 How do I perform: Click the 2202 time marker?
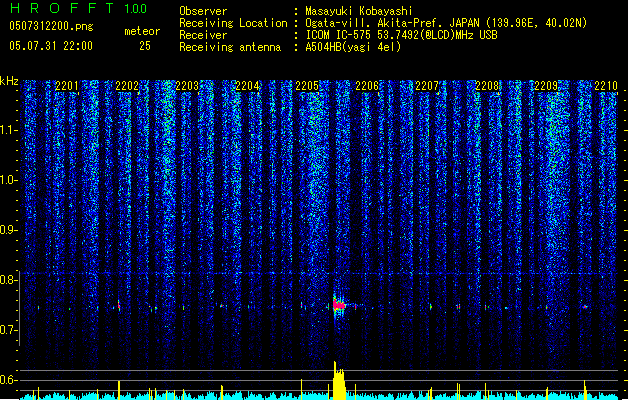click(x=127, y=86)
